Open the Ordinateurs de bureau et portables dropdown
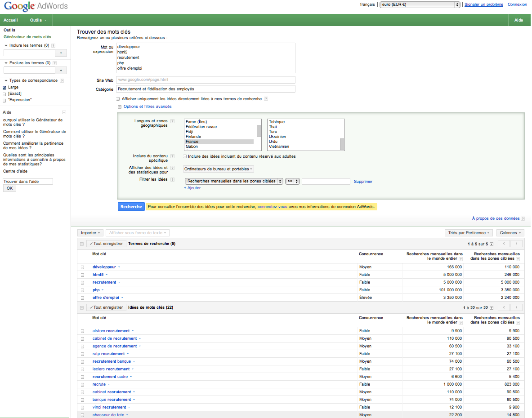The image size is (532, 418). pos(219,169)
